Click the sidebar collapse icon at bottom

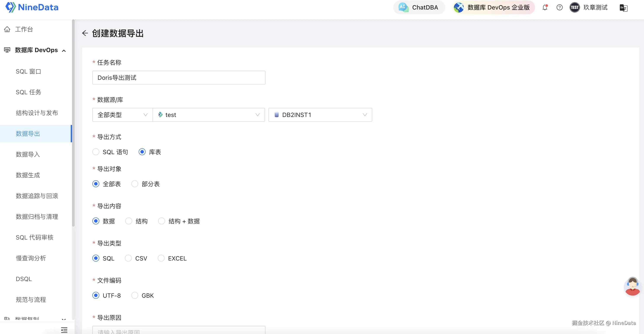coord(64,330)
